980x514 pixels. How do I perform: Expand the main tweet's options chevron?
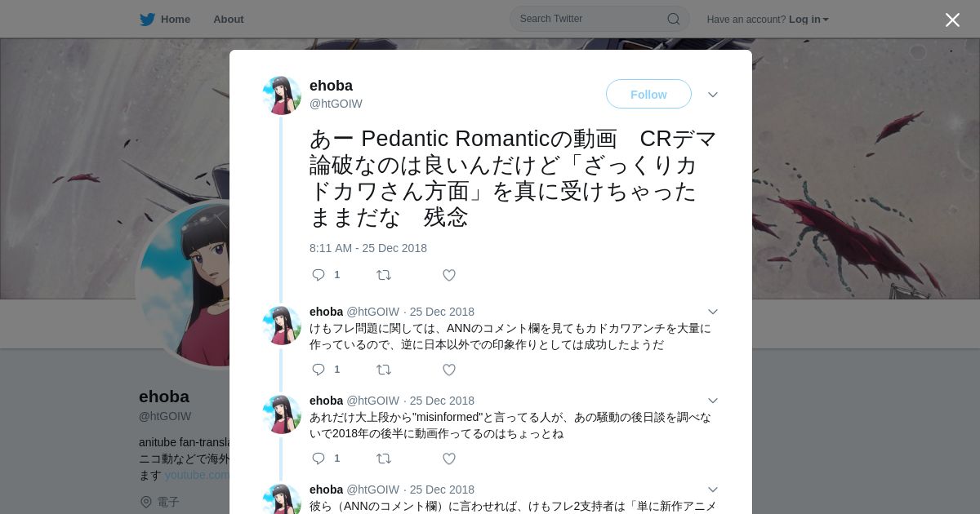click(713, 95)
